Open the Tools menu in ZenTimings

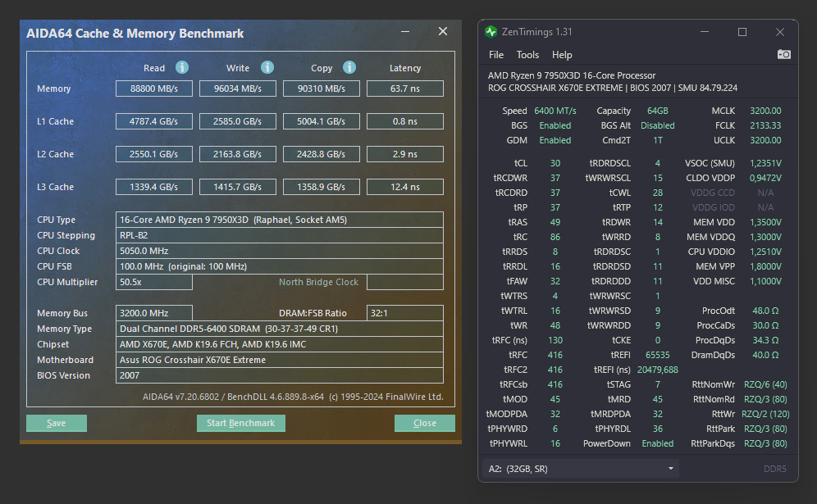tap(527, 55)
